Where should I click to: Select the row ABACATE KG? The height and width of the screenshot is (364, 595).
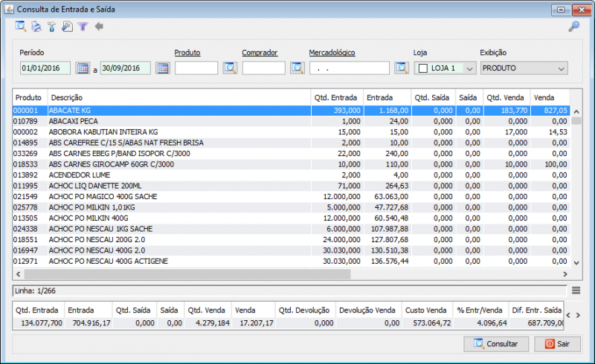(x=291, y=111)
